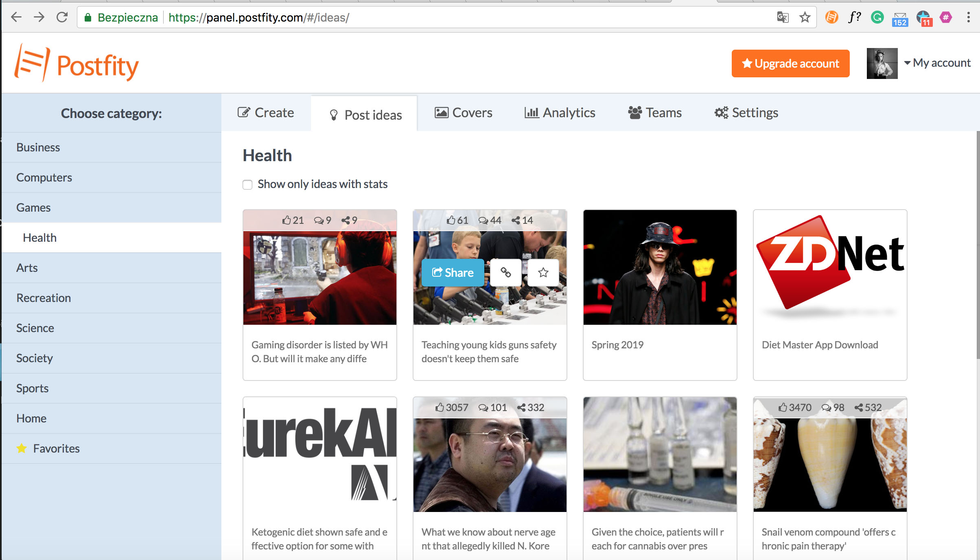The width and height of the screenshot is (980, 560).
Task: Open the EurekAlert ketogenic diet image
Action: point(320,455)
